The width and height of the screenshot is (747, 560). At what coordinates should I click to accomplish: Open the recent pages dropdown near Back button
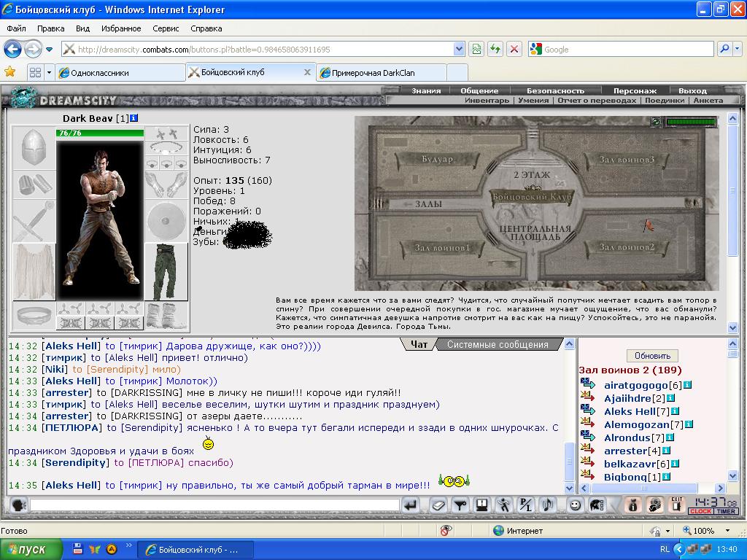coord(49,49)
